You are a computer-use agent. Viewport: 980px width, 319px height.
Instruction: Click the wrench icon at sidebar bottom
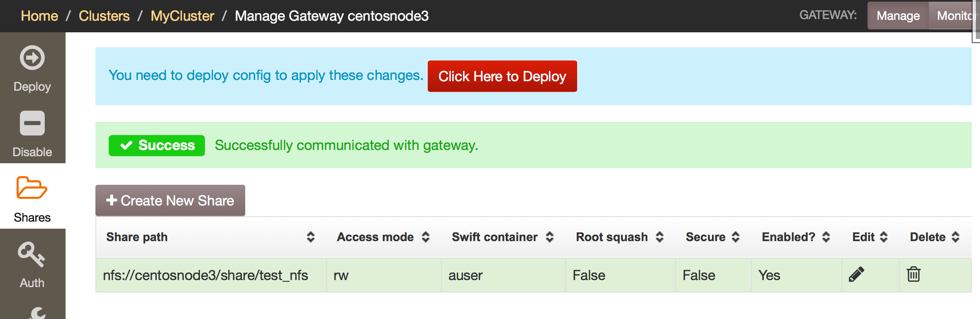click(x=37, y=313)
